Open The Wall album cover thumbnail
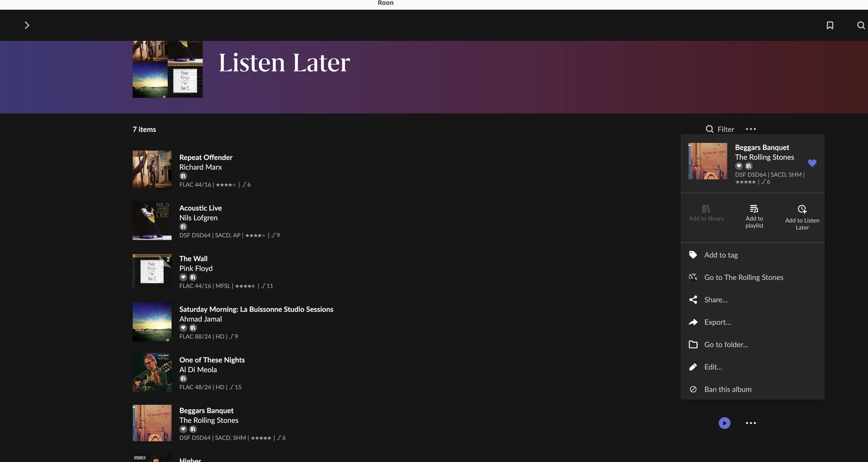 (152, 271)
